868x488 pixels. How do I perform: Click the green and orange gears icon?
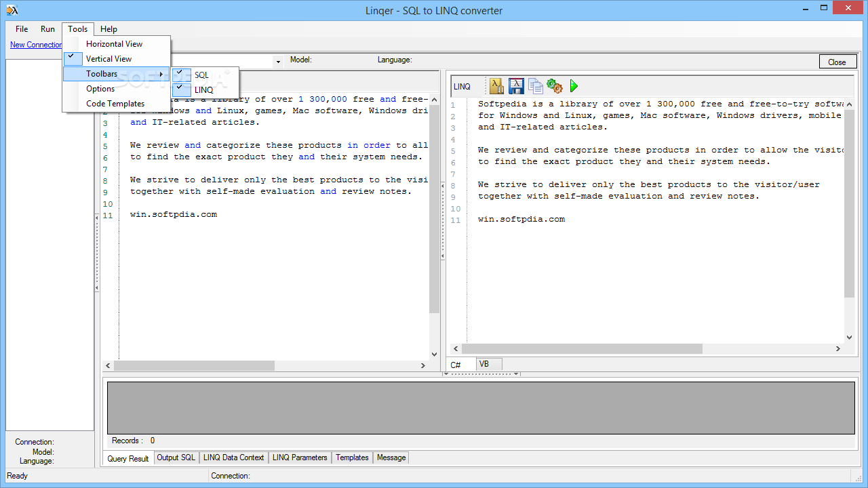[x=555, y=86]
